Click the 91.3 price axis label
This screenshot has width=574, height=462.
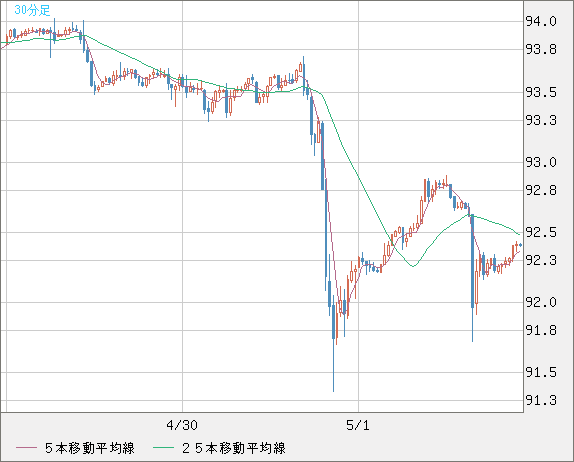click(541, 400)
